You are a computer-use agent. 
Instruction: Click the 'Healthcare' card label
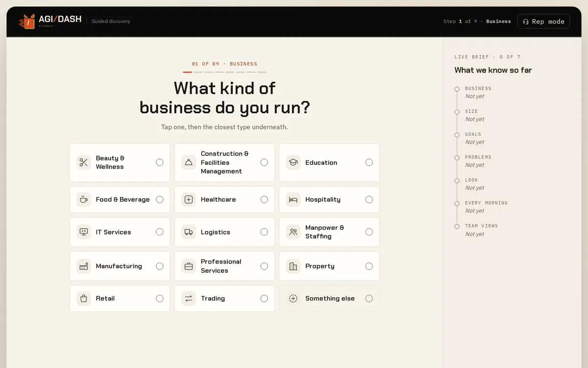coord(218,200)
